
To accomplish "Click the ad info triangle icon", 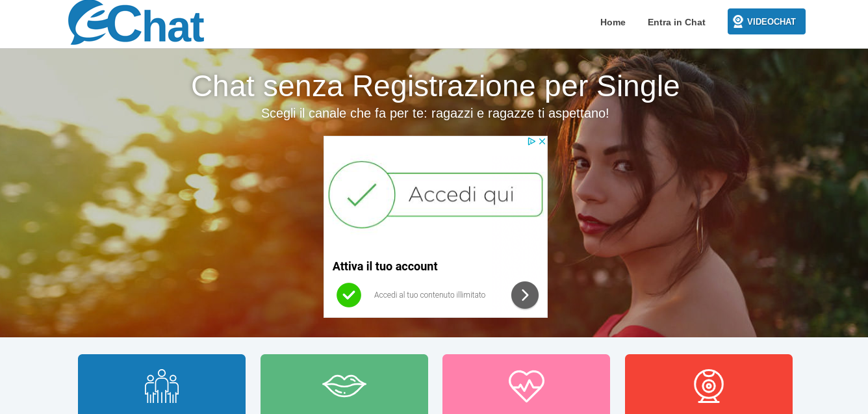I will [531, 141].
